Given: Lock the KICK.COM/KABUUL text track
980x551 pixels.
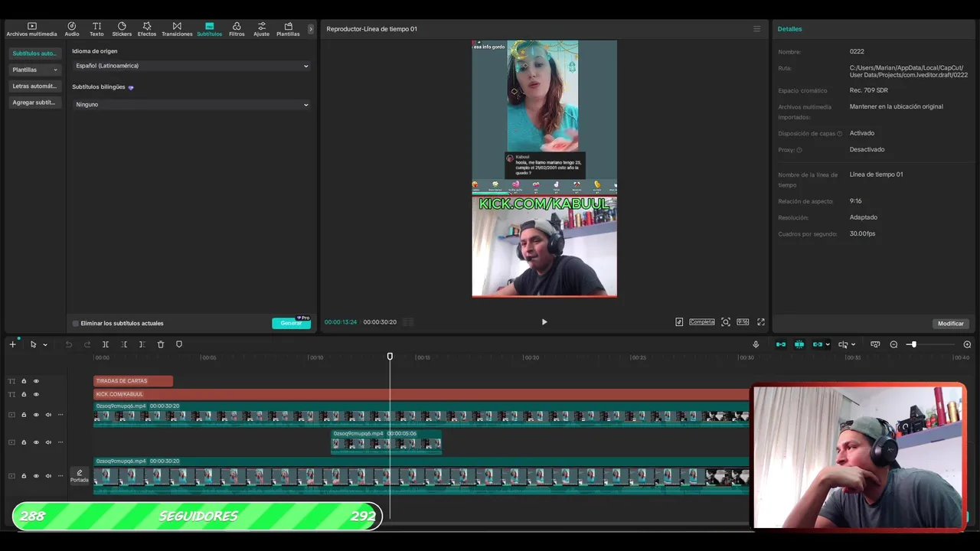Looking at the screenshot, I should click(24, 394).
